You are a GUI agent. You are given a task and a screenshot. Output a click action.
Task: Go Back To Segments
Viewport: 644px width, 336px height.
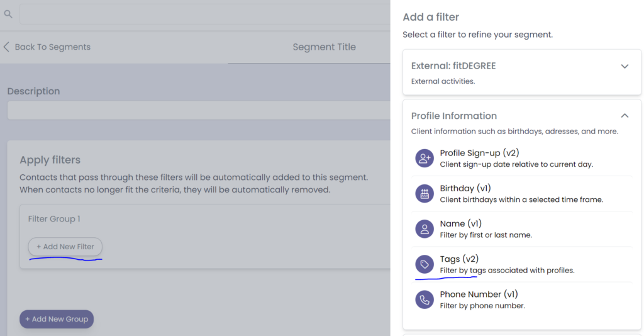coord(52,47)
